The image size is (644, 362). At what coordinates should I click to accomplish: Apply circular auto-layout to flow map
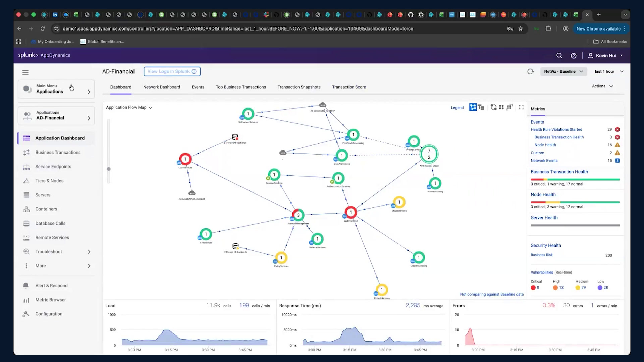[x=493, y=107]
